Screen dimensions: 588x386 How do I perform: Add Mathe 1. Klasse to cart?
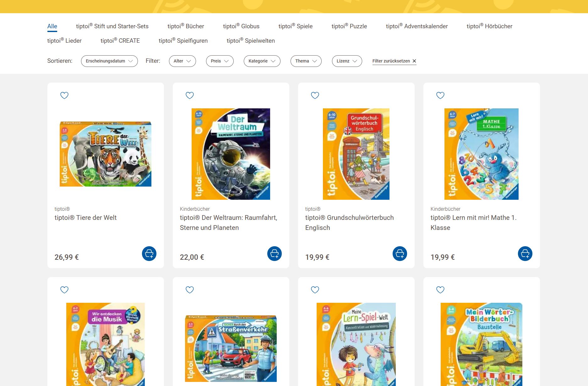point(525,253)
